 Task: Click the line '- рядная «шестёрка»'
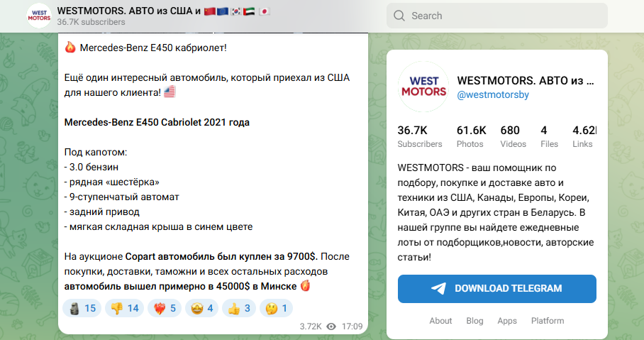(x=112, y=182)
